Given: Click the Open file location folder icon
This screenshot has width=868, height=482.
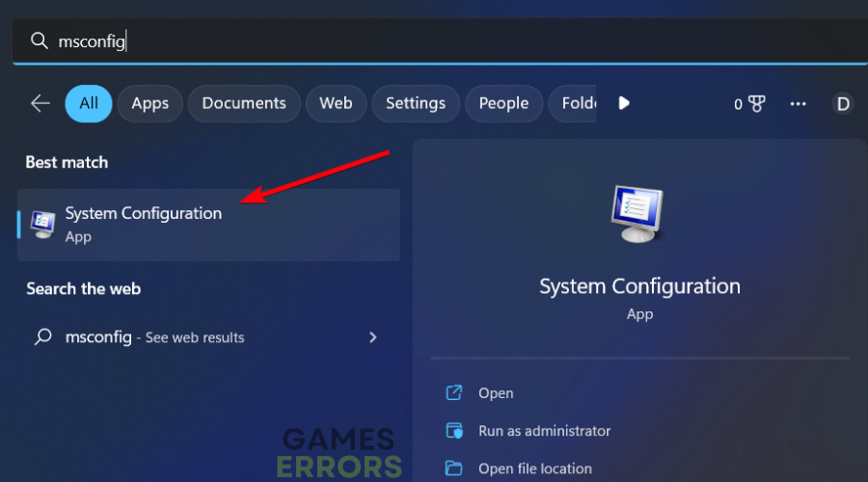Looking at the screenshot, I should (x=454, y=469).
